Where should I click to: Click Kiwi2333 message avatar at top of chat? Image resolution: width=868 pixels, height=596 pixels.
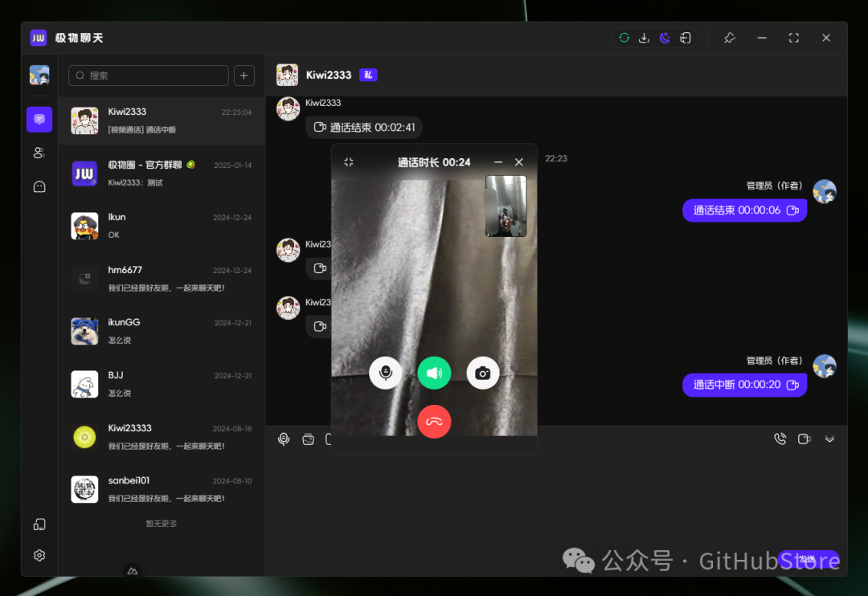[x=288, y=108]
